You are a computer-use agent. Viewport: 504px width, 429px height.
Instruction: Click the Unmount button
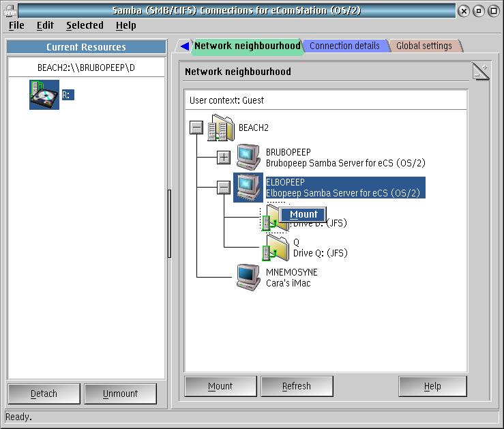tap(120, 394)
